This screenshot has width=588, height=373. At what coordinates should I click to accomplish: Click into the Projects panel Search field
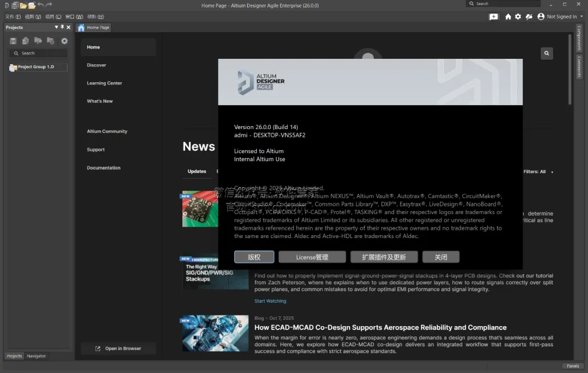(x=38, y=53)
